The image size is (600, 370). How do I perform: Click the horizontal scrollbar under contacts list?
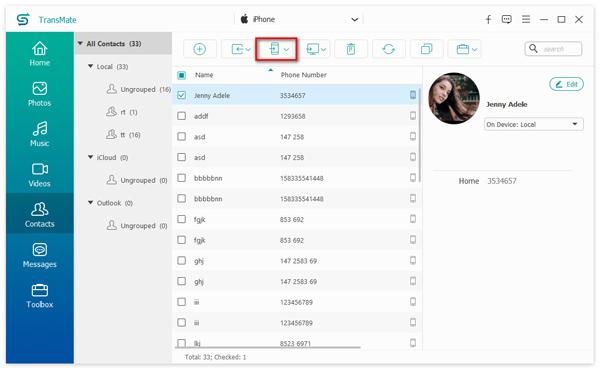pos(267,347)
